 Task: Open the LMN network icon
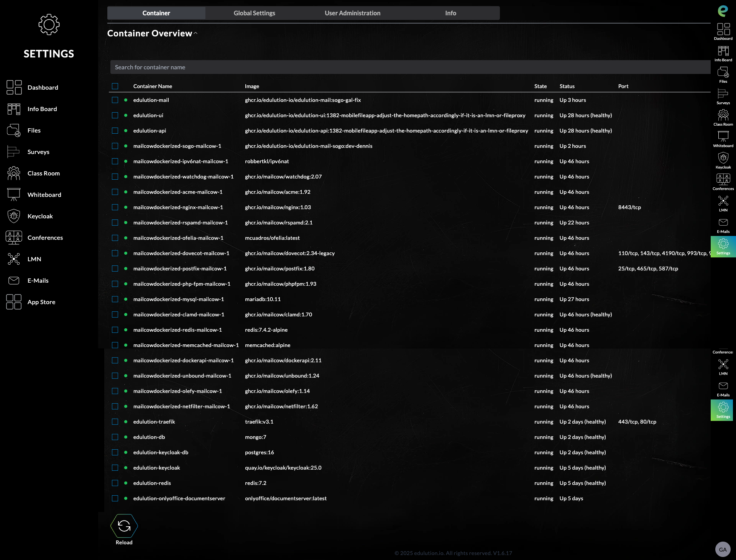[x=14, y=259]
